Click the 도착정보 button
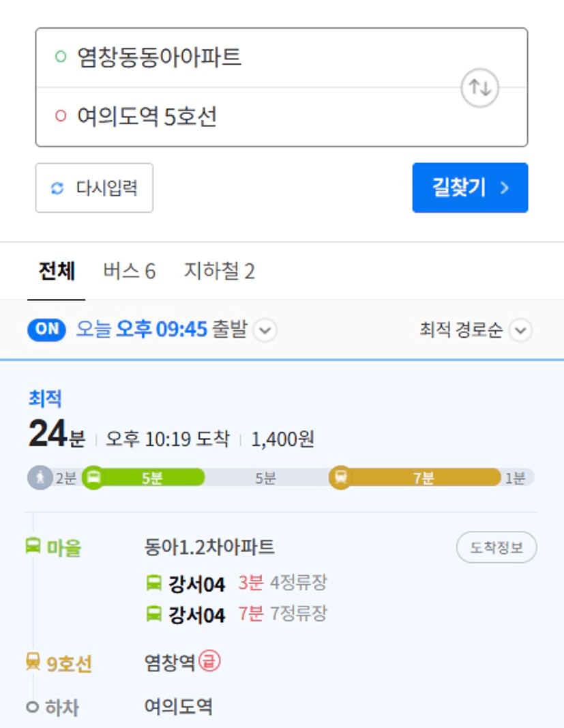Viewport: 564px width, 728px height. [x=496, y=547]
